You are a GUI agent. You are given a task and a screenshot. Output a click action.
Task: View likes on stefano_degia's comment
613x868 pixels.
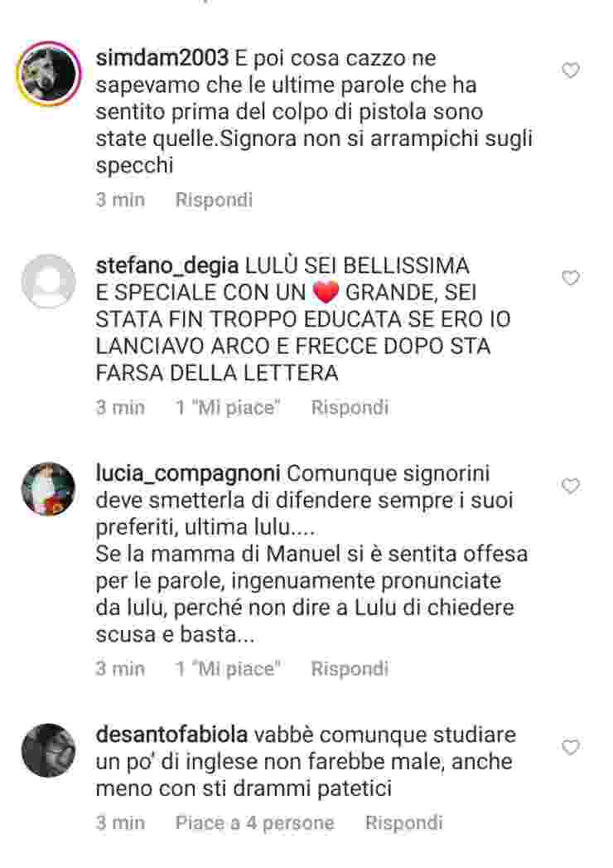click(228, 407)
